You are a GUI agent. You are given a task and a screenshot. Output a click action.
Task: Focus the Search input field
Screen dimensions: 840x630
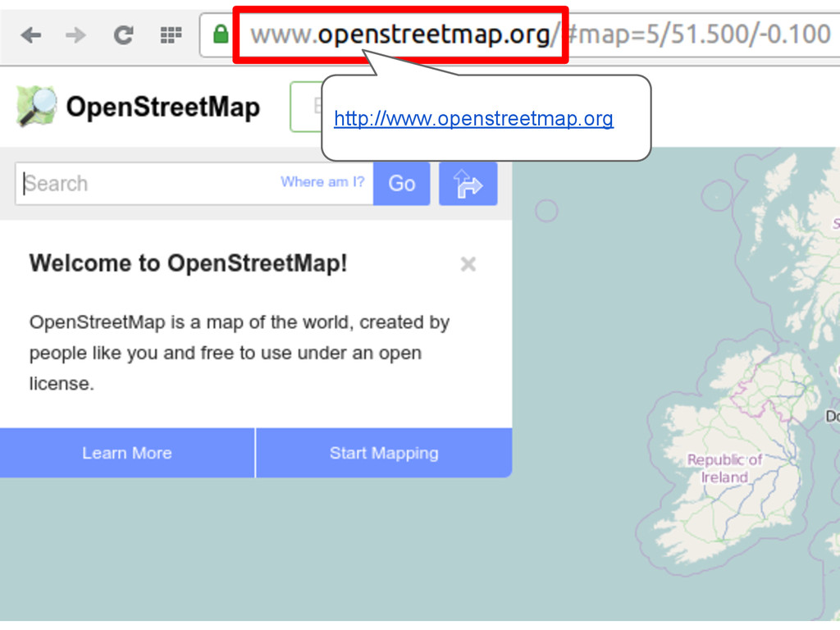point(194,184)
